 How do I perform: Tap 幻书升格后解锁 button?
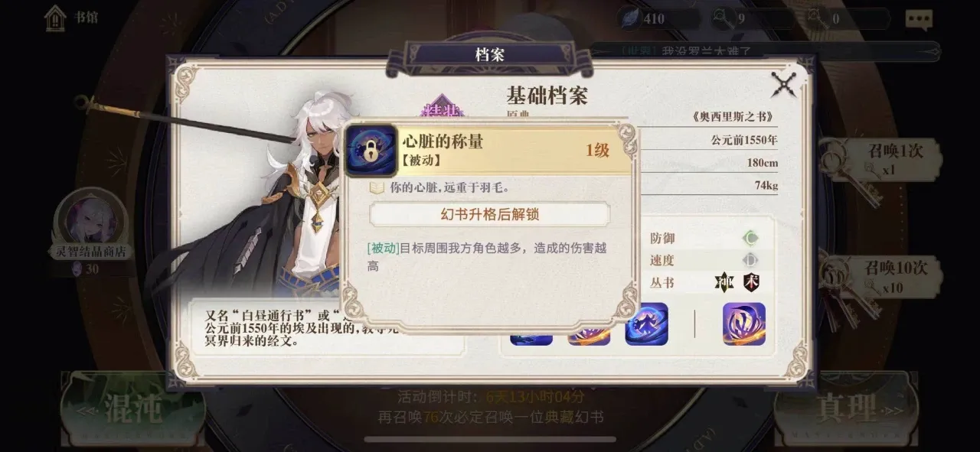pos(490,214)
